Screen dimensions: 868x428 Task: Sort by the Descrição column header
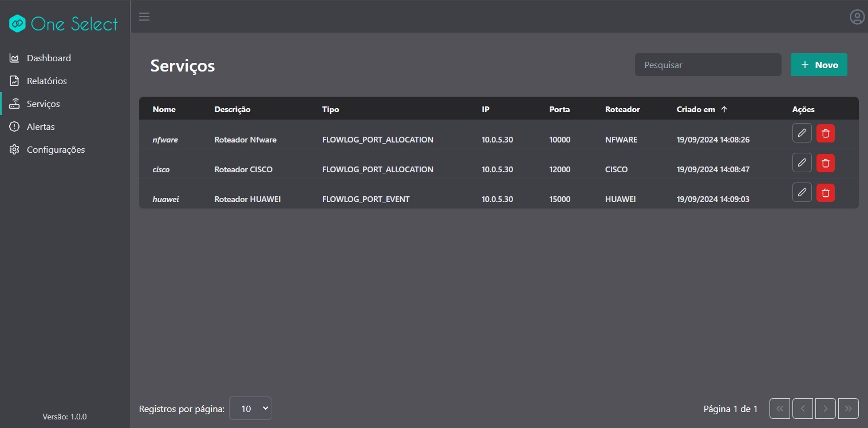[x=232, y=109]
